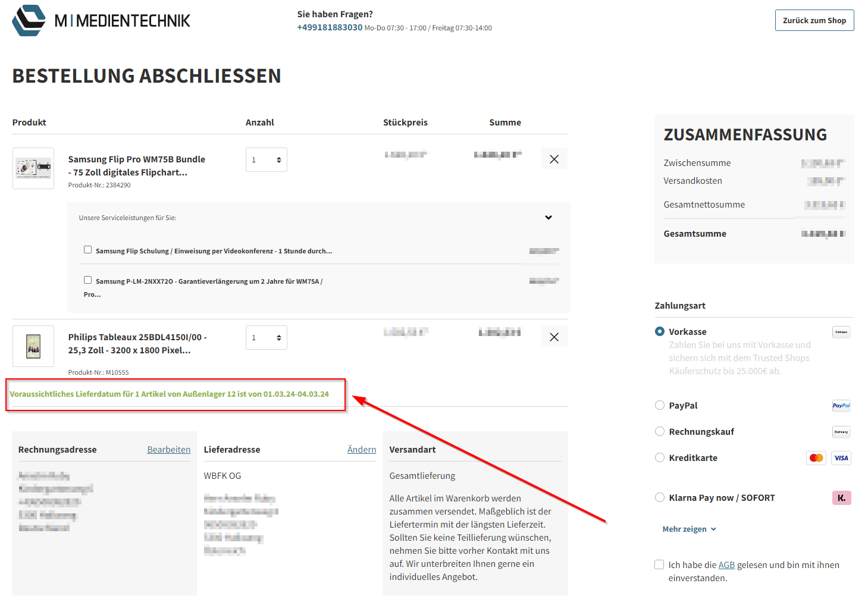Open Philips Tableaux product thumbnail

point(33,346)
